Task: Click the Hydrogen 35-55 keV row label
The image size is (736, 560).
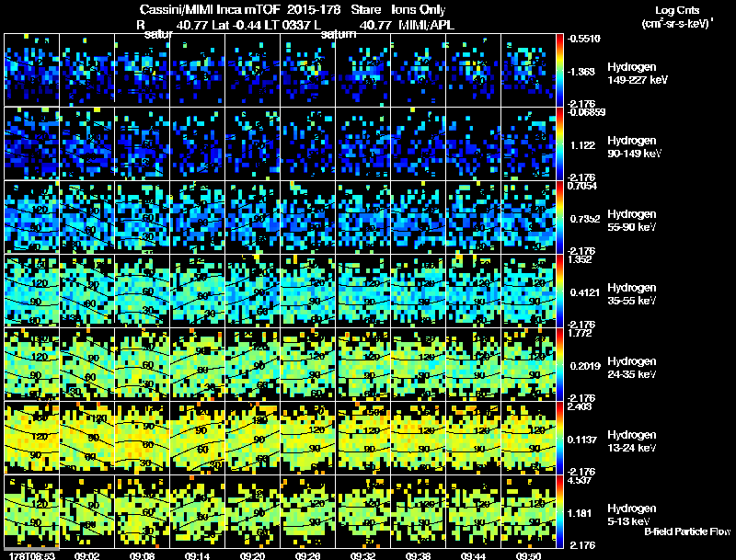Action: [632, 294]
